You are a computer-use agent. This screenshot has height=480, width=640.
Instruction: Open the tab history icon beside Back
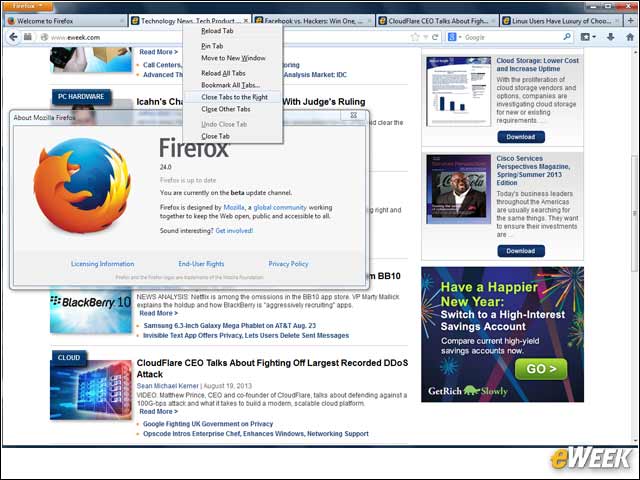pyautogui.click(x=27, y=37)
